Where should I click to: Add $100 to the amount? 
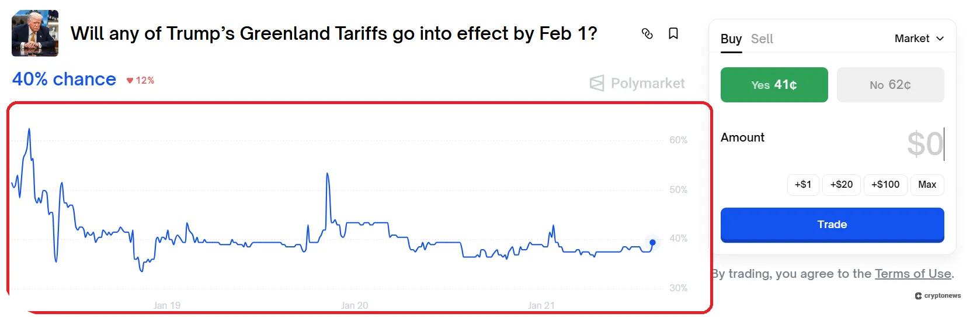click(x=885, y=185)
